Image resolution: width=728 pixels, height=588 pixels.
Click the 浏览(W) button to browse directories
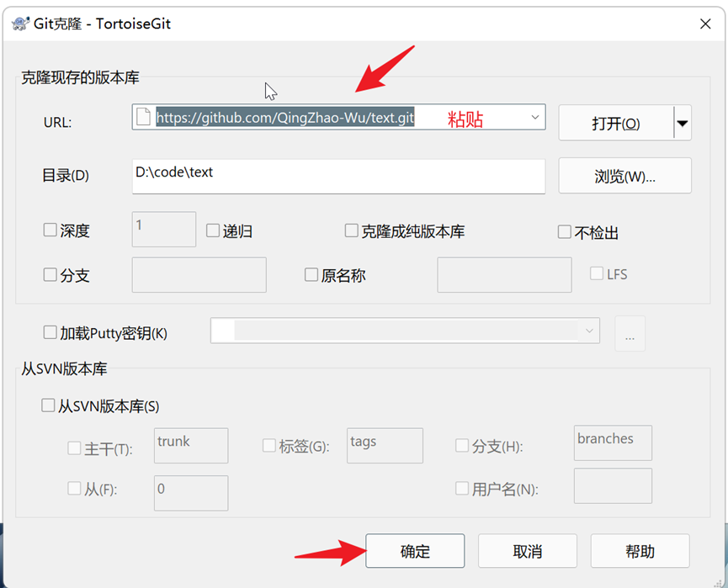pyautogui.click(x=624, y=176)
